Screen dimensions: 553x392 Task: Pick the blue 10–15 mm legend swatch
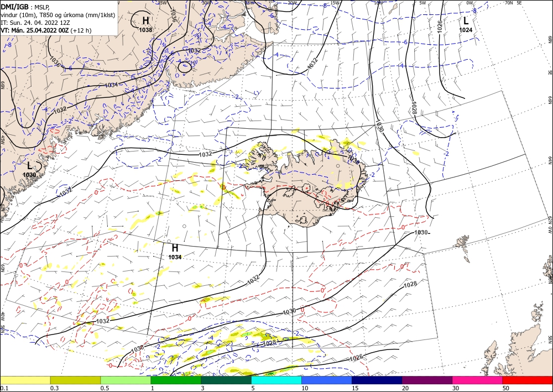click(x=327, y=380)
